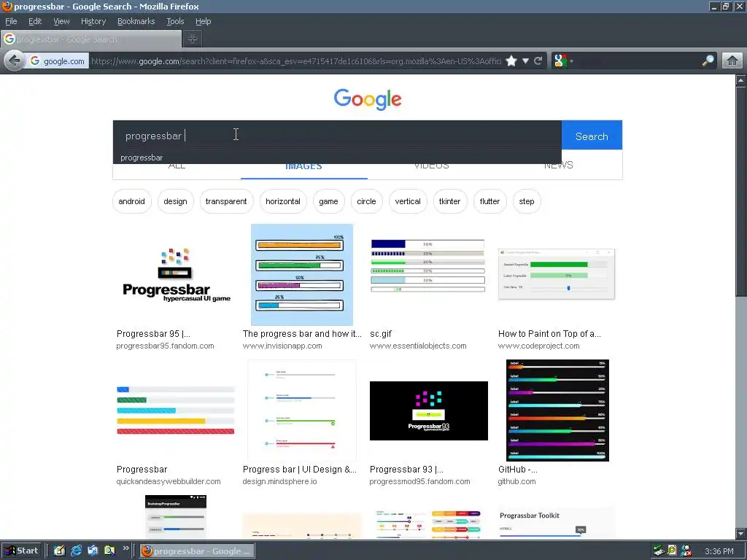747x560 pixels.
Task: Launch Internet Explorer from quick launch
Action: [x=76, y=551]
